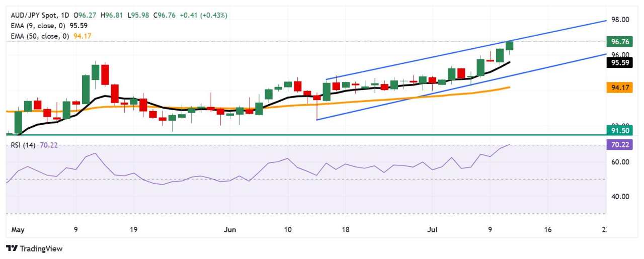The height and width of the screenshot is (259, 644).
Task: Click the teal 91.50 support level label
Action: [618, 130]
